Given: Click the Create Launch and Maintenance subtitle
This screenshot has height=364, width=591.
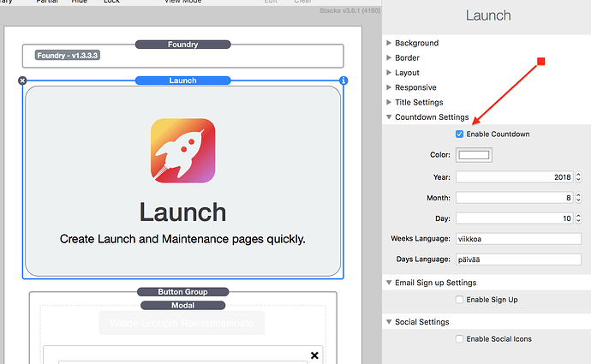Looking at the screenshot, I should click(182, 239).
